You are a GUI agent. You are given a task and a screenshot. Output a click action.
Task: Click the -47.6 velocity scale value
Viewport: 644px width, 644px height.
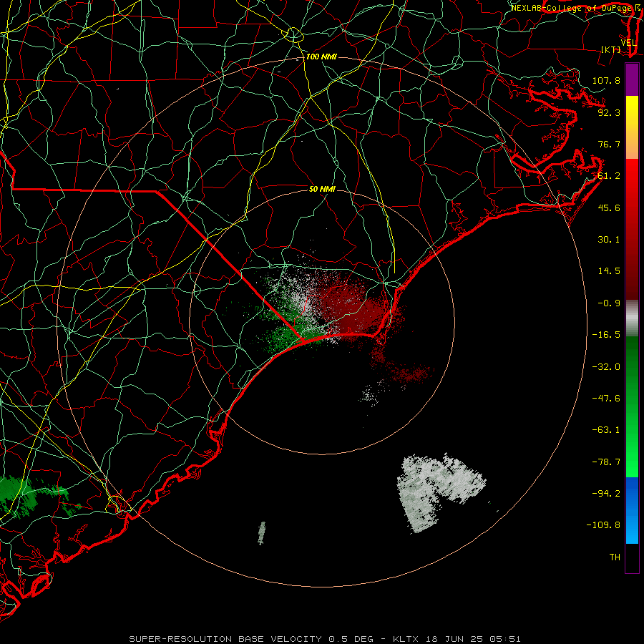[x=606, y=399]
